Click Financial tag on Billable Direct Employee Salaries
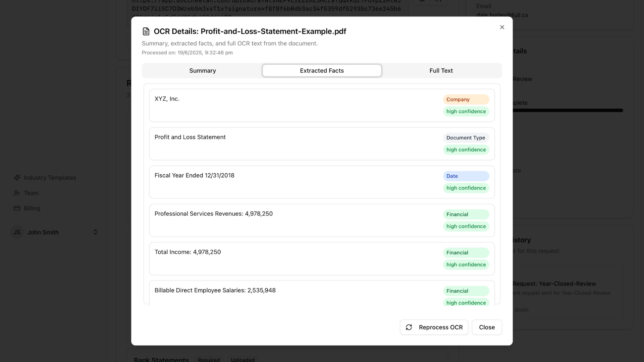 click(x=466, y=291)
